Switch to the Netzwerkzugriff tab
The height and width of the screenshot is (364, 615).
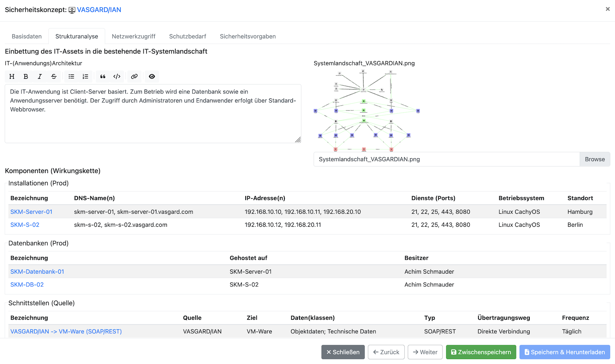(133, 37)
